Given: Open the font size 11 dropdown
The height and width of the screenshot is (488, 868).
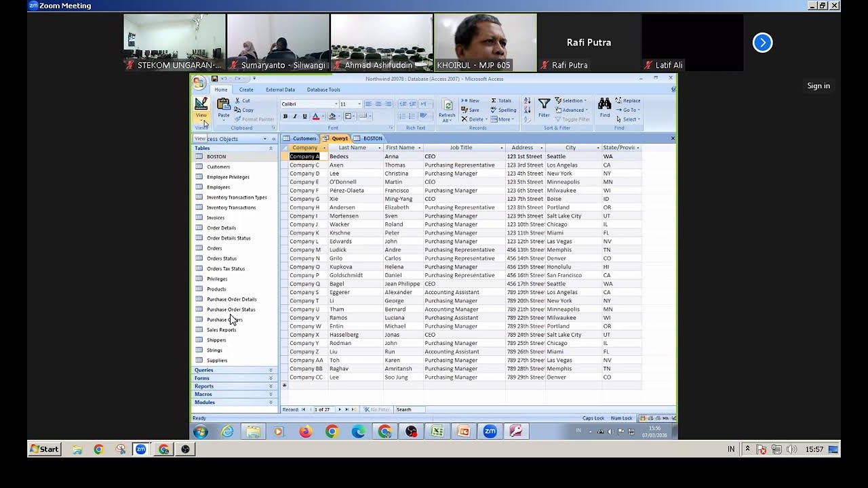Looking at the screenshot, I should (359, 104).
